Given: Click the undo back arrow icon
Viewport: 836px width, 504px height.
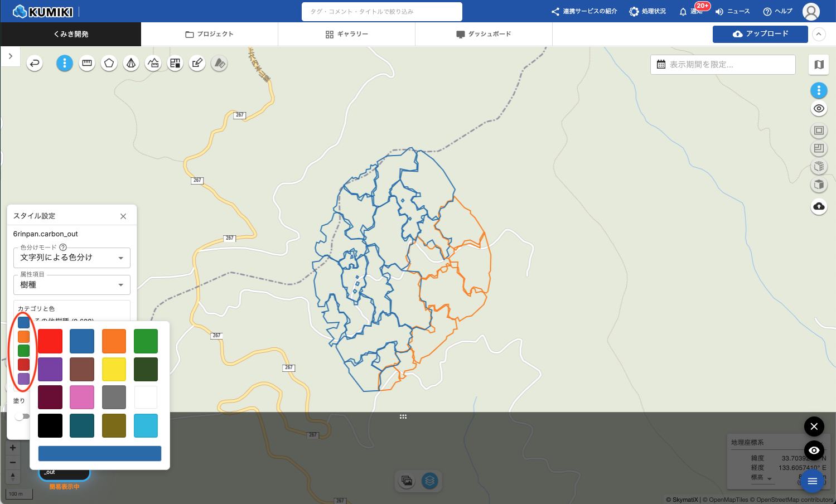Looking at the screenshot, I should tap(35, 63).
